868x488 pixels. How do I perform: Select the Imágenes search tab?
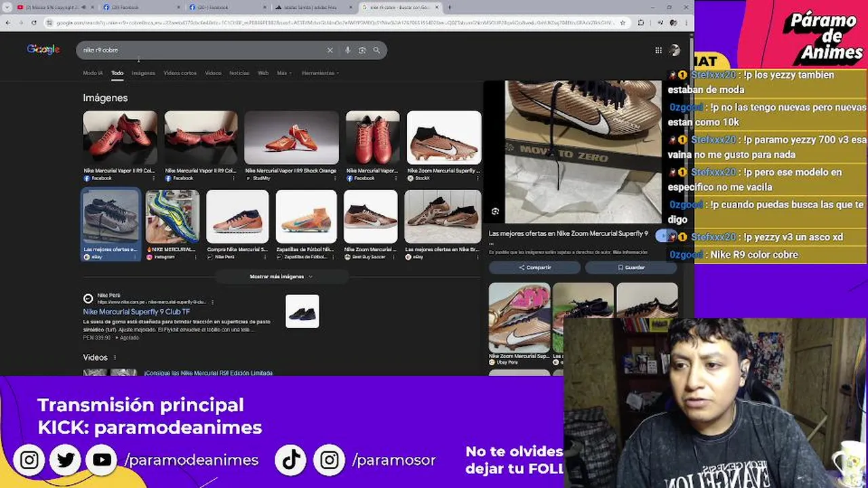(143, 73)
